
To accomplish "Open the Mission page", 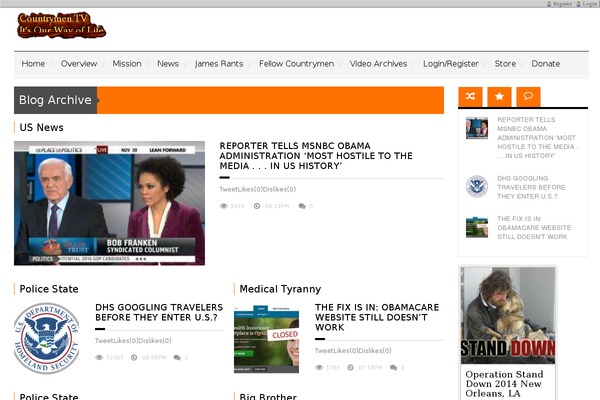I will 127,64.
